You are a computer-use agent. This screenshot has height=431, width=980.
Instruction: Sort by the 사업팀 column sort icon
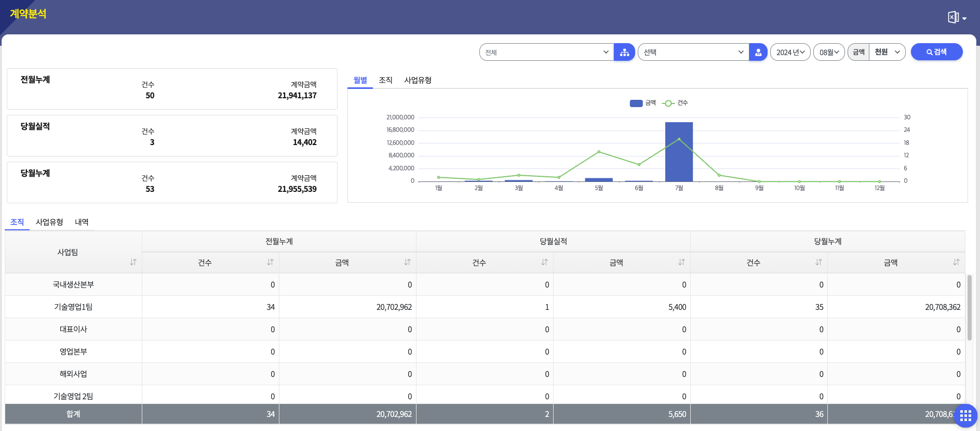click(133, 262)
